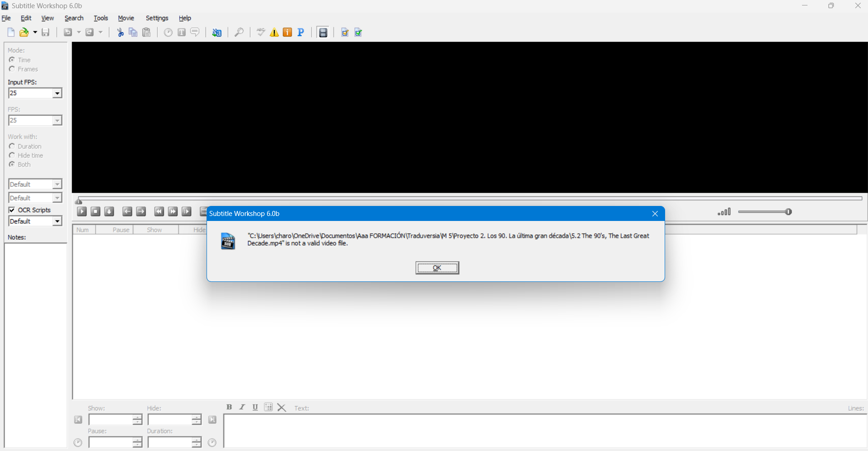
Task: Click the T text icon in toolbar
Action: (x=182, y=32)
